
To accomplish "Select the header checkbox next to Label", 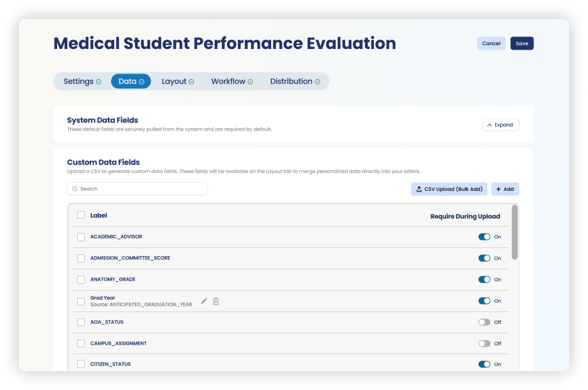I will point(81,215).
